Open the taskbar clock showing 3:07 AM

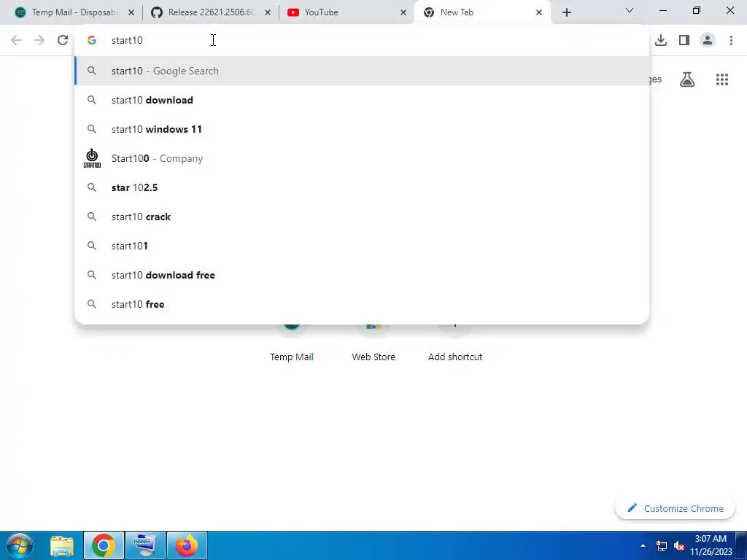click(x=711, y=545)
